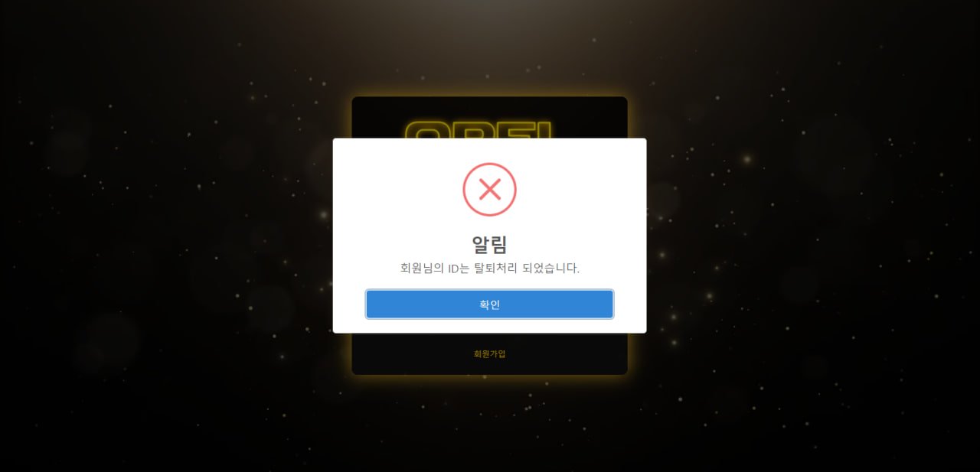Open the 회원가입 sign-up link
980x472 pixels.
point(489,354)
